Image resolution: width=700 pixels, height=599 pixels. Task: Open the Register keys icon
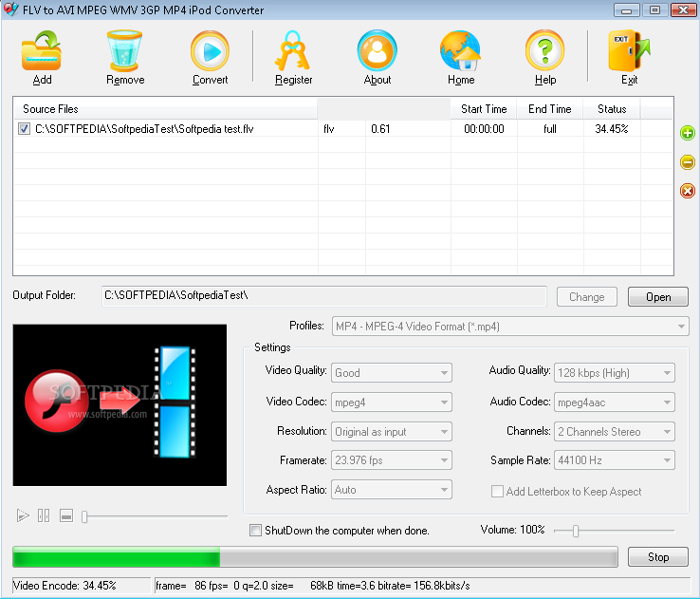(x=293, y=51)
